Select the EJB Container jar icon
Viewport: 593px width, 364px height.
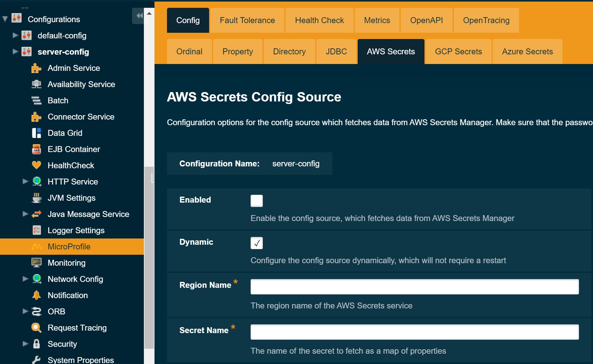(x=37, y=149)
